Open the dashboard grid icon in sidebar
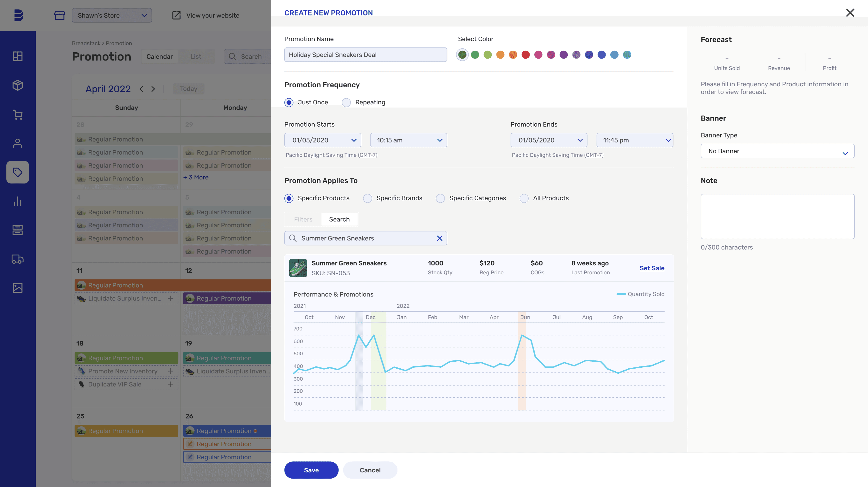The height and width of the screenshot is (487, 868). [18, 56]
